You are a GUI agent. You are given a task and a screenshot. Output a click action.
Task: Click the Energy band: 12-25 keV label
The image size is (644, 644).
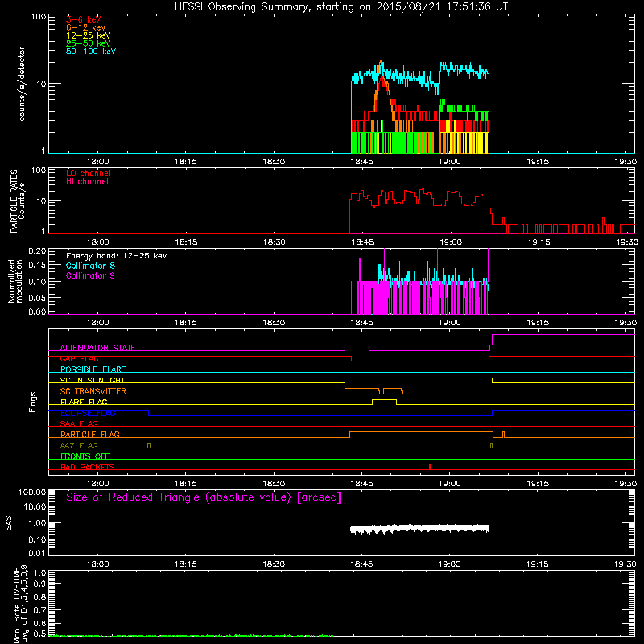(117, 256)
